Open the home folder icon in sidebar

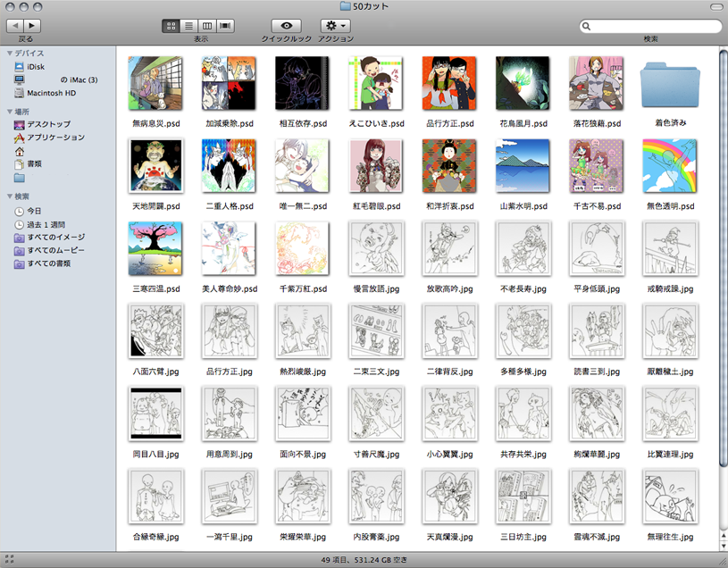pyautogui.click(x=19, y=151)
